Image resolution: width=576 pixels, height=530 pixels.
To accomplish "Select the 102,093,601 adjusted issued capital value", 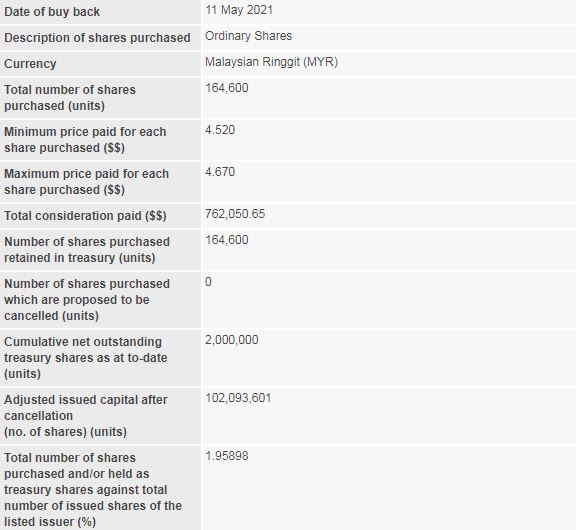I will [x=238, y=398].
